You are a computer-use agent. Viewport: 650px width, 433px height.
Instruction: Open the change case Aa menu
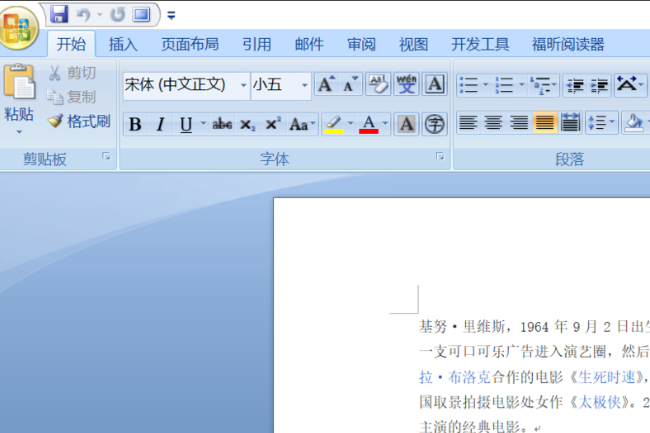coord(302,124)
